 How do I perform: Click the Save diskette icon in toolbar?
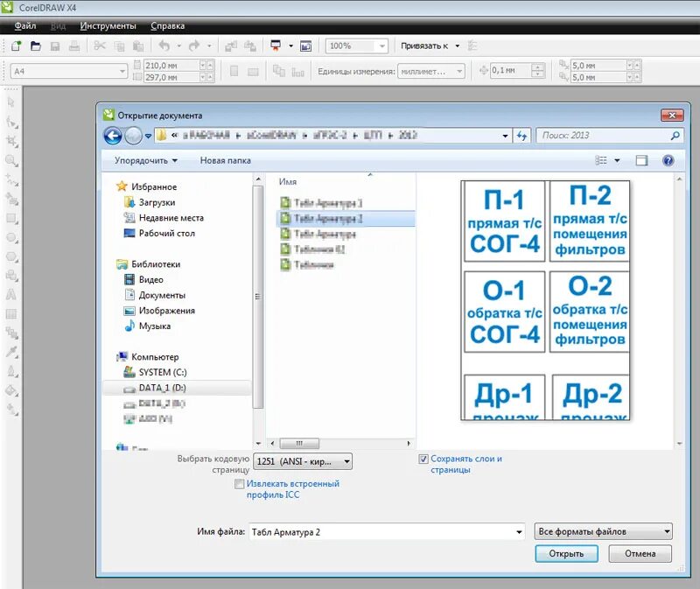click(55, 46)
